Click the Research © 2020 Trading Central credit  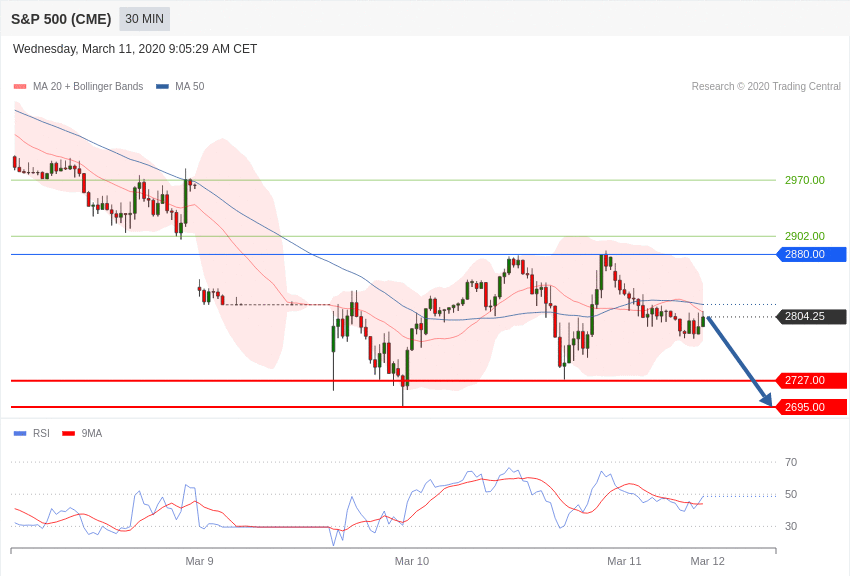[766, 86]
